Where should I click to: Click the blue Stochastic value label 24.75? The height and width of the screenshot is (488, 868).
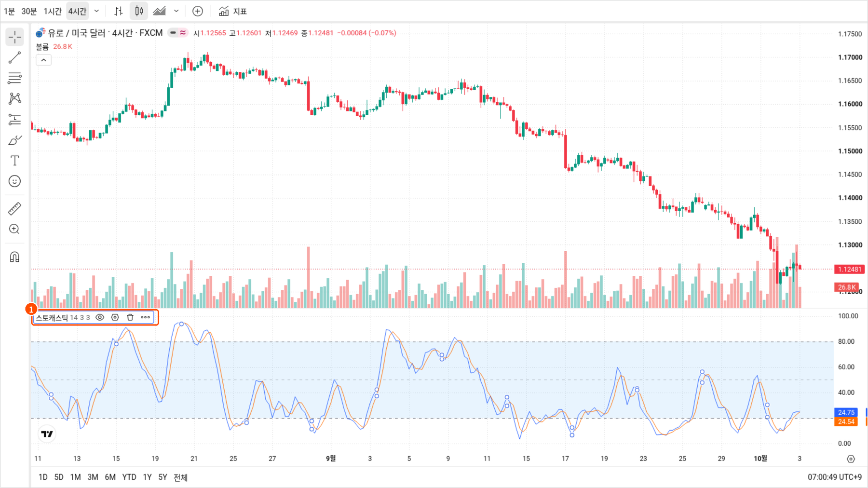846,412
